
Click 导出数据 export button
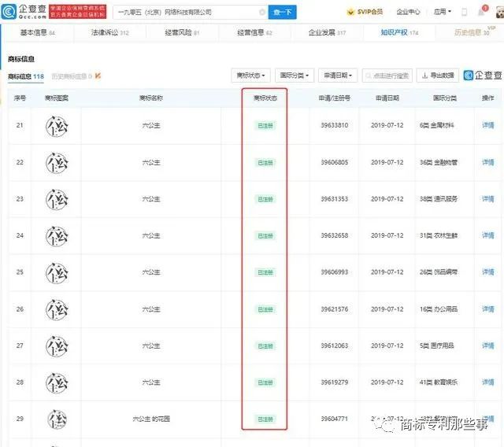pyautogui.click(x=438, y=76)
